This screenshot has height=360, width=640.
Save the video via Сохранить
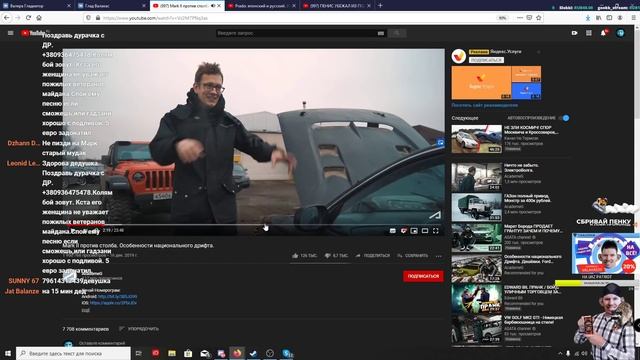tap(412, 256)
